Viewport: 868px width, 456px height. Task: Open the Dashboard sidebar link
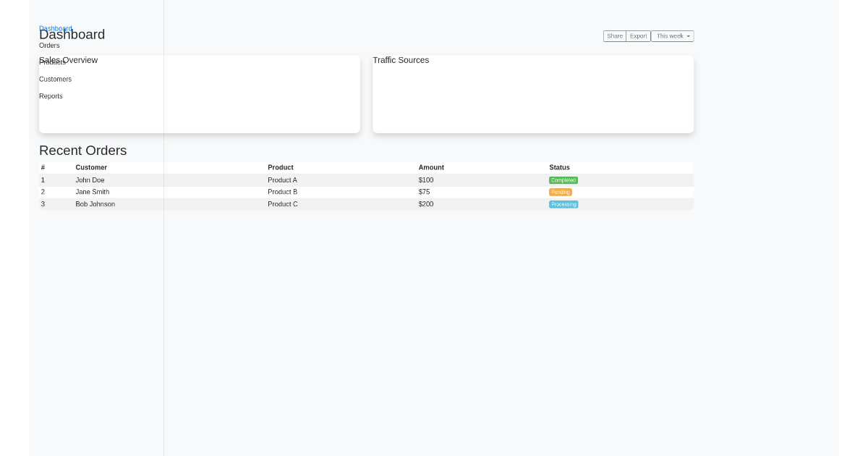tap(55, 28)
